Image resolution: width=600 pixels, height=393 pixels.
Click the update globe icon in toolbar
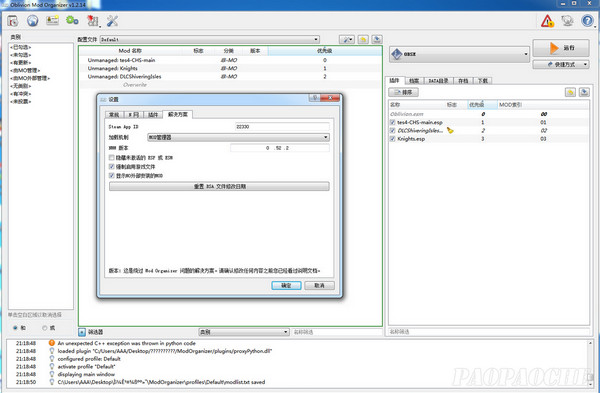click(567, 21)
